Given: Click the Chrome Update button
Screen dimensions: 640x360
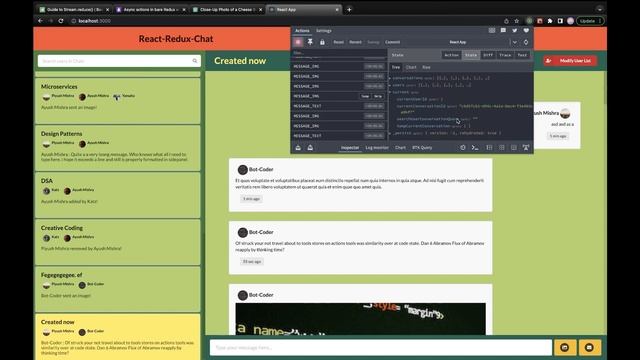Looking at the screenshot, I should (x=590, y=21).
